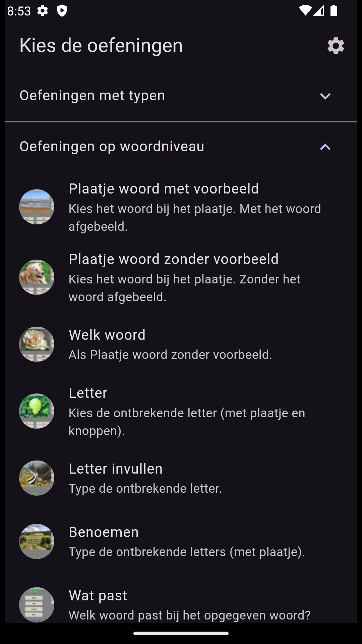Viewport: 362px width, 644px height.
Task: Select the Plaatje woord zonder voorbeeld exercise
Action: 173,259
